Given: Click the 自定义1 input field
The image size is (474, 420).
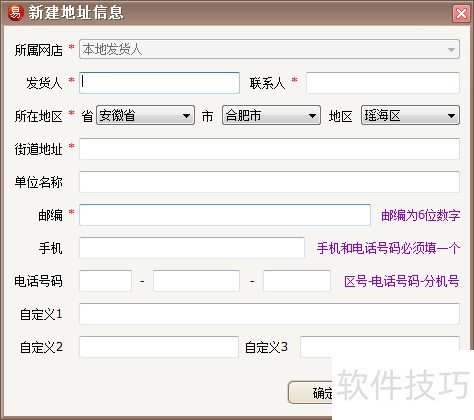Looking at the screenshot, I should (269, 314).
